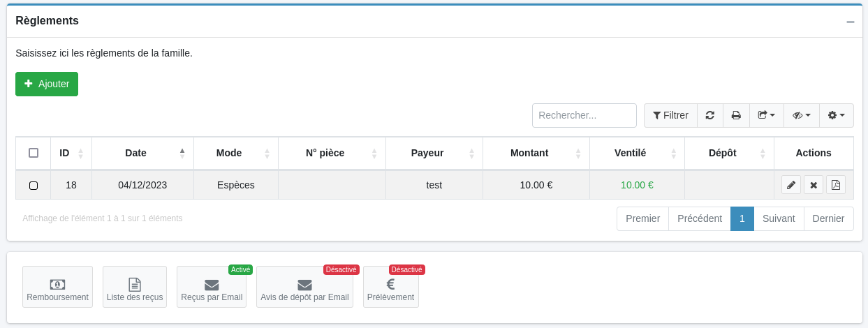Image resolution: width=868 pixels, height=328 pixels.
Task: Refresh the payments table
Action: pos(709,115)
